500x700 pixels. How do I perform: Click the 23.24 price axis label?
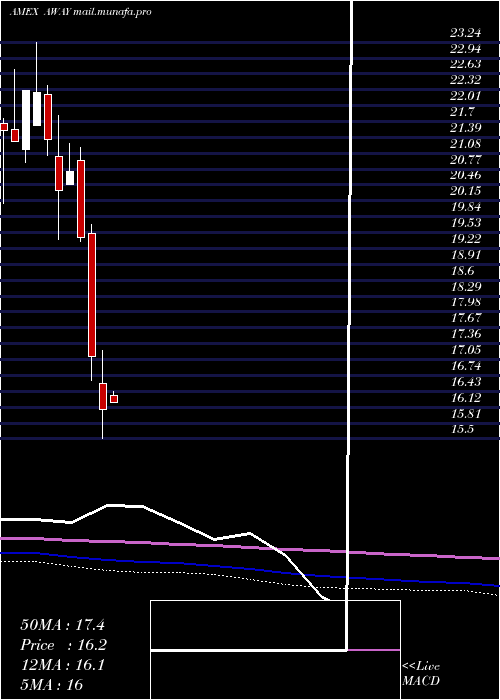[465, 32]
